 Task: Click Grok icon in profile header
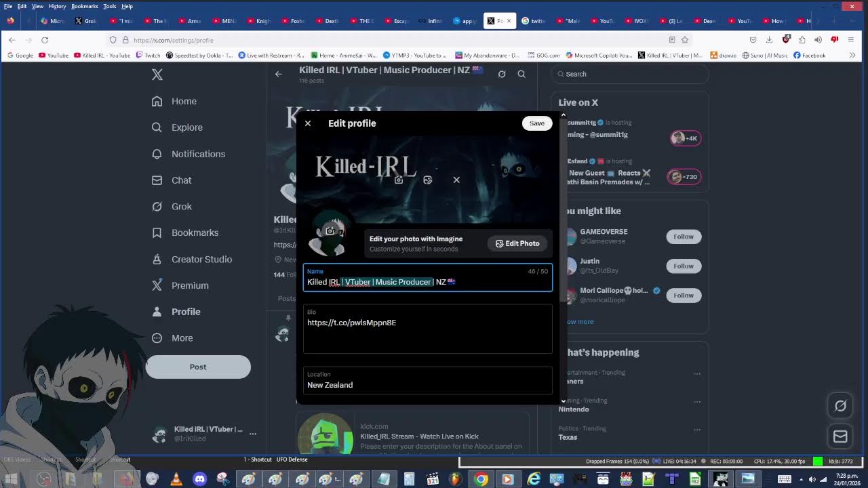point(502,74)
